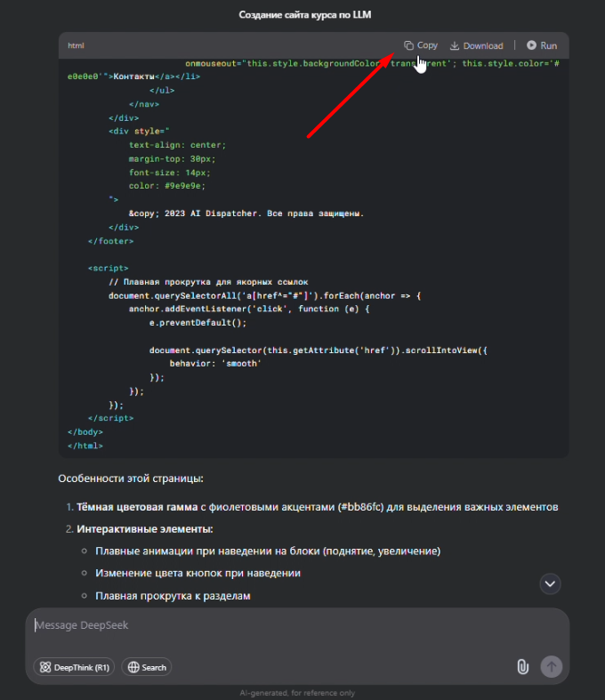Click the © 2023 AI Dispatcher line
This screenshot has height=700, width=605.
coord(246,213)
